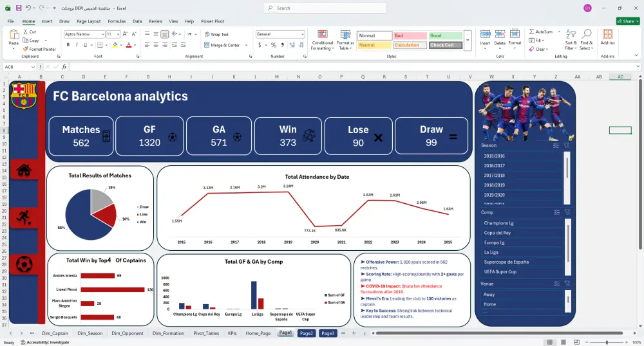Click the Delete cells icon

[x=500, y=35]
